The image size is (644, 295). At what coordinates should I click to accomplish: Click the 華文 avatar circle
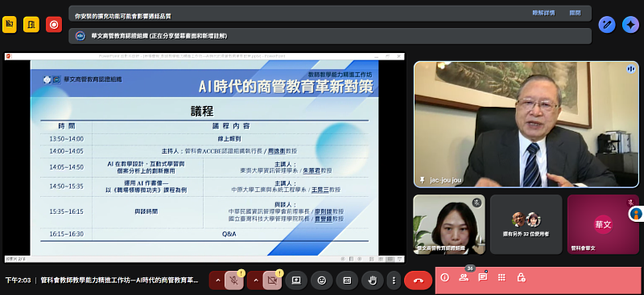[603, 224]
